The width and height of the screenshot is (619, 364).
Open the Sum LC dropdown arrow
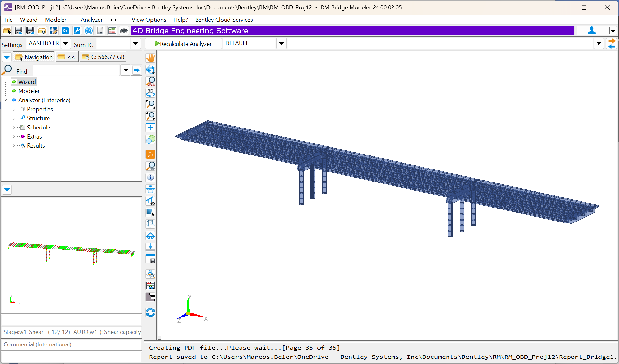pos(136,43)
